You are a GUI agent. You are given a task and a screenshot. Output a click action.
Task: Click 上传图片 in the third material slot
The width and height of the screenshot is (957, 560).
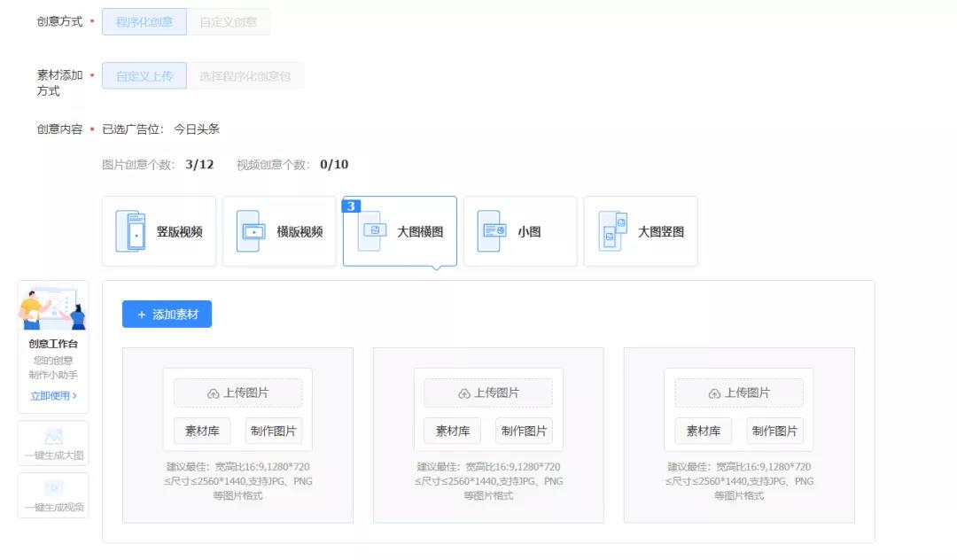tap(739, 393)
